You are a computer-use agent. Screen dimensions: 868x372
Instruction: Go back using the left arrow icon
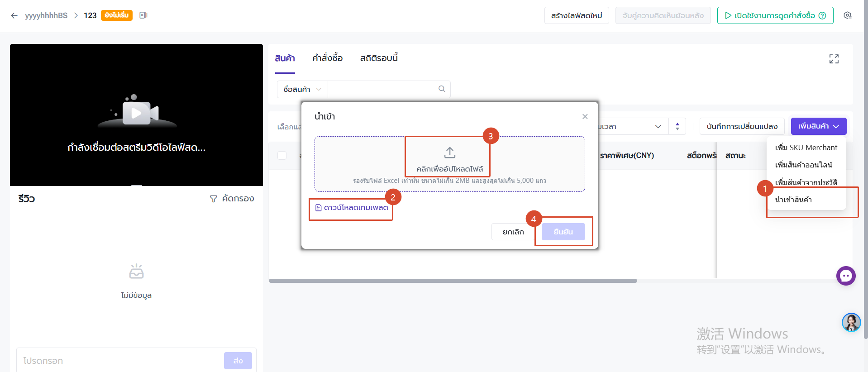14,15
